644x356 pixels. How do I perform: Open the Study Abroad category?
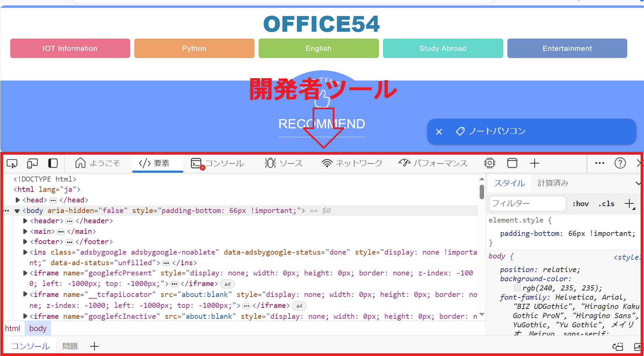(443, 48)
